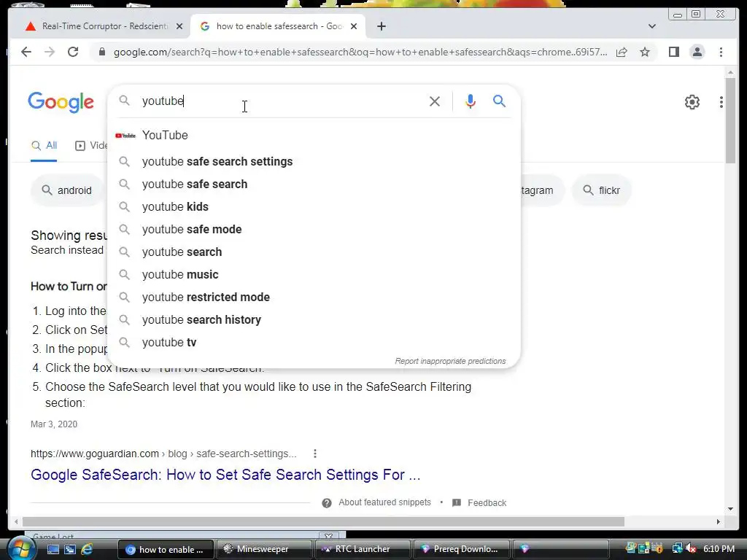Screen dimensions: 747x560
Task: Click the scroll right arrow
Action: coord(719,522)
